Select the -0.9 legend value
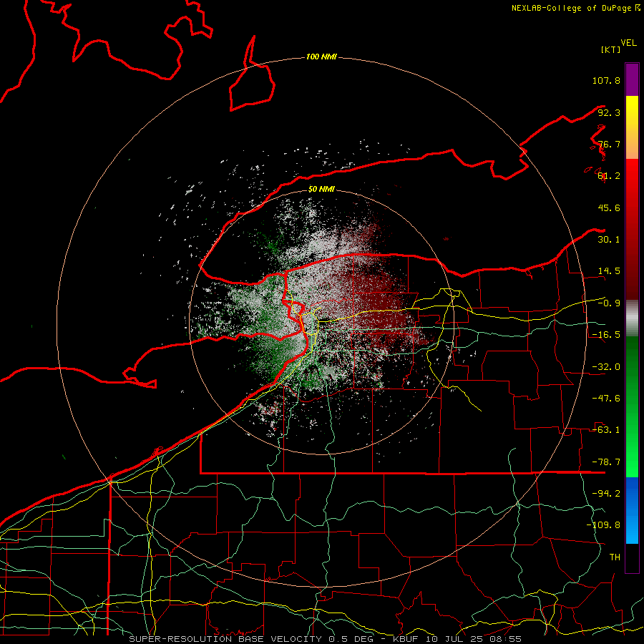The height and width of the screenshot is (644, 644). pos(609,303)
